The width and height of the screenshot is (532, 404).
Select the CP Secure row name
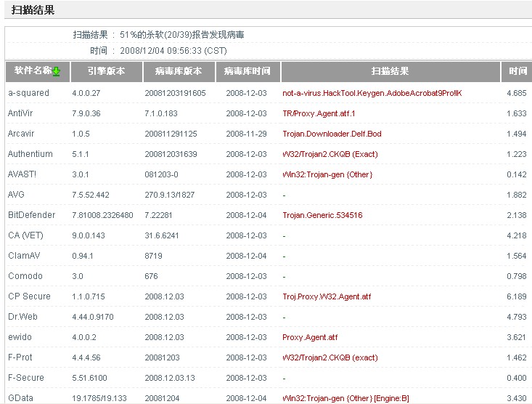coord(29,296)
